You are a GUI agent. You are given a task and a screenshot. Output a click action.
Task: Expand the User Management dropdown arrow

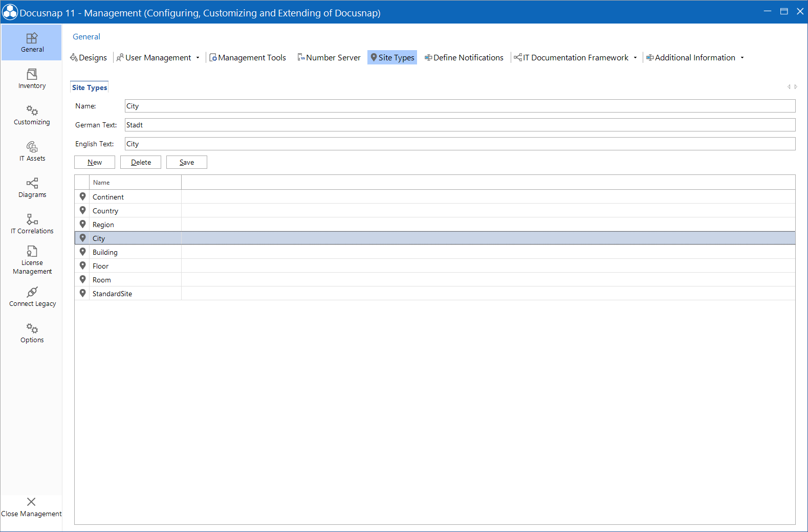pos(198,58)
